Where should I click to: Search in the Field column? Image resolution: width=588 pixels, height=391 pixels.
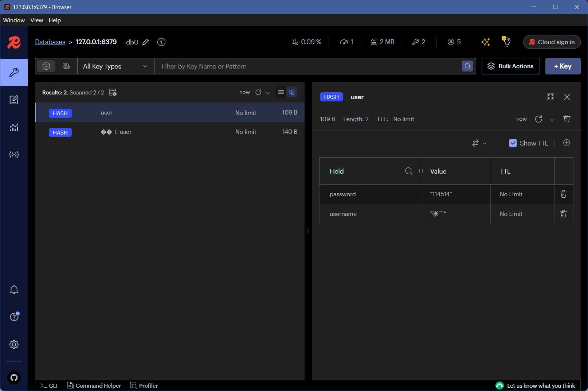pyautogui.click(x=409, y=171)
